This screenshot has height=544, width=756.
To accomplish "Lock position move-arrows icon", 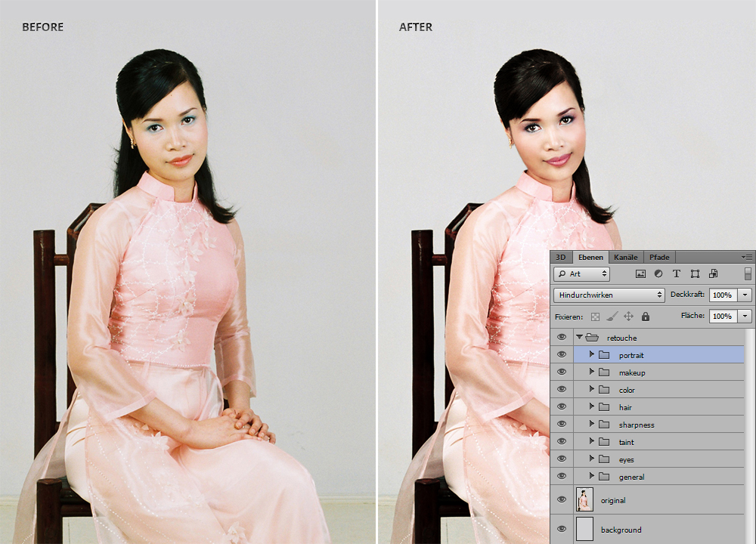I will pos(628,316).
